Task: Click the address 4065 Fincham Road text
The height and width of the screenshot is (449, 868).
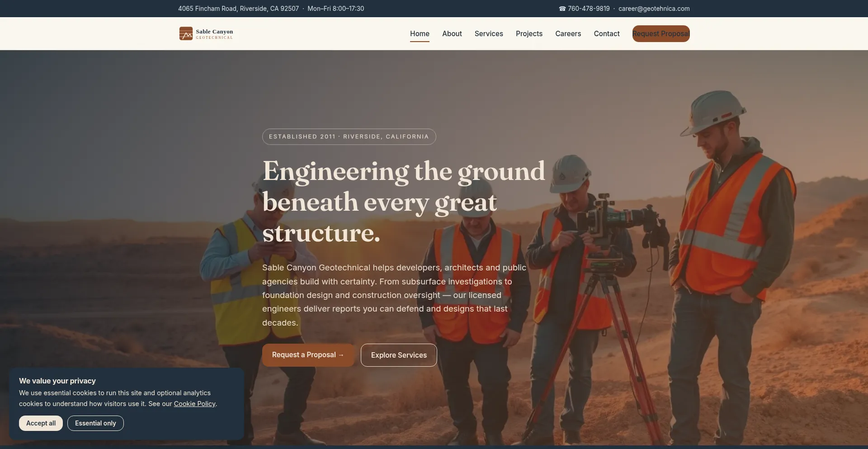Action: tap(238, 9)
